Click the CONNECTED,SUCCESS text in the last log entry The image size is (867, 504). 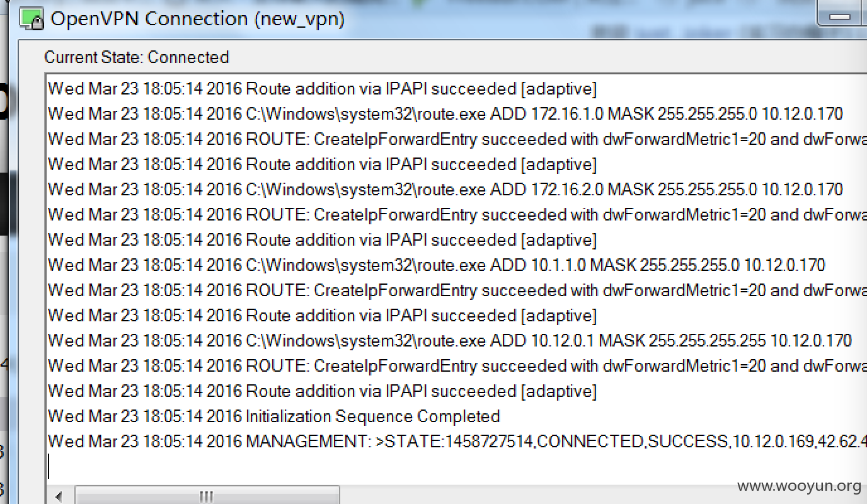633,442
